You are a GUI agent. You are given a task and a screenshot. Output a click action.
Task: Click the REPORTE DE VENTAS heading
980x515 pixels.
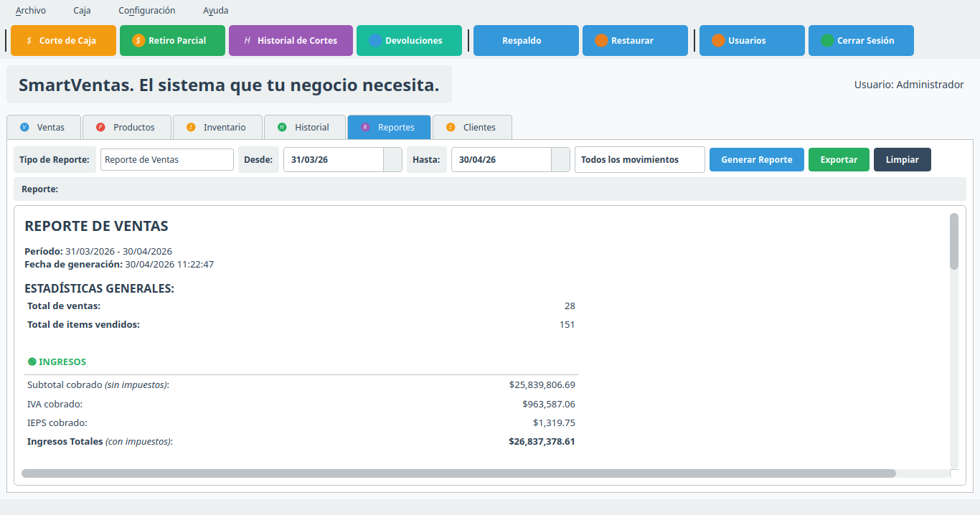[x=96, y=226]
